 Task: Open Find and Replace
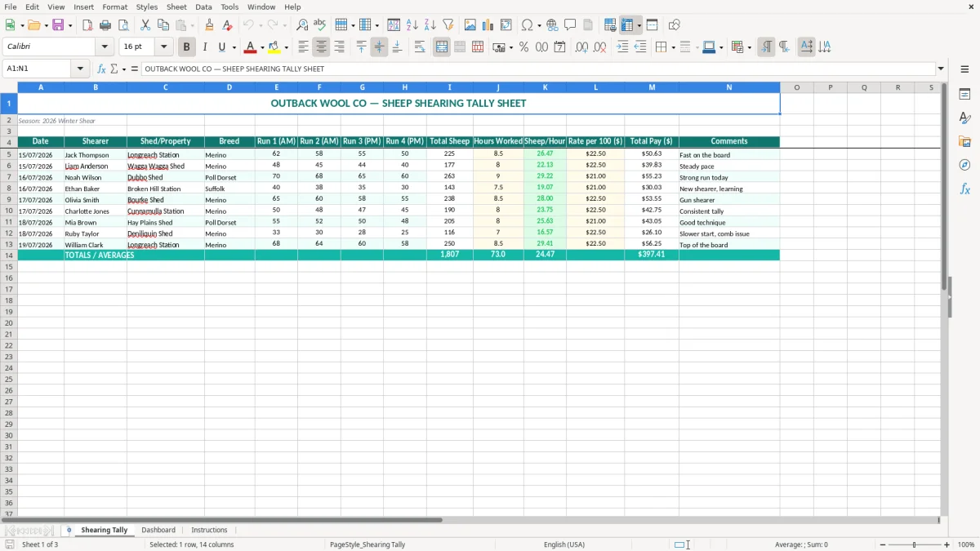pyautogui.click(x=302, y=25)
